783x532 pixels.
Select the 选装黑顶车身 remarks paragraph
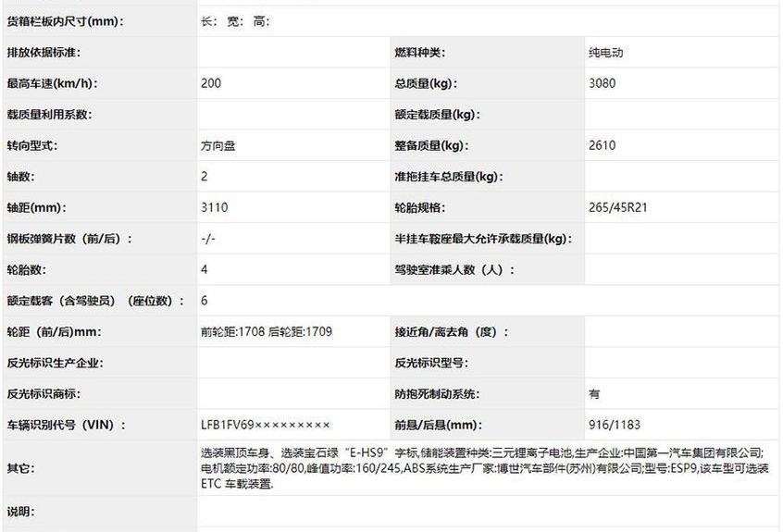pos(484,468)
